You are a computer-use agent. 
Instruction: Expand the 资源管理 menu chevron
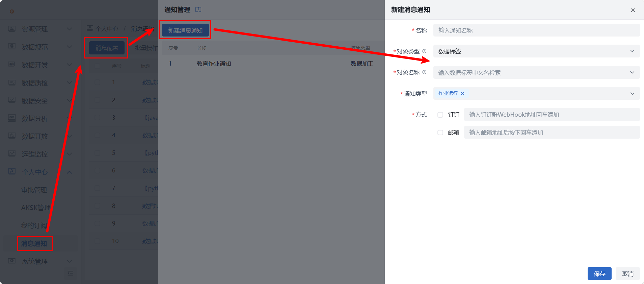(70, 29)
